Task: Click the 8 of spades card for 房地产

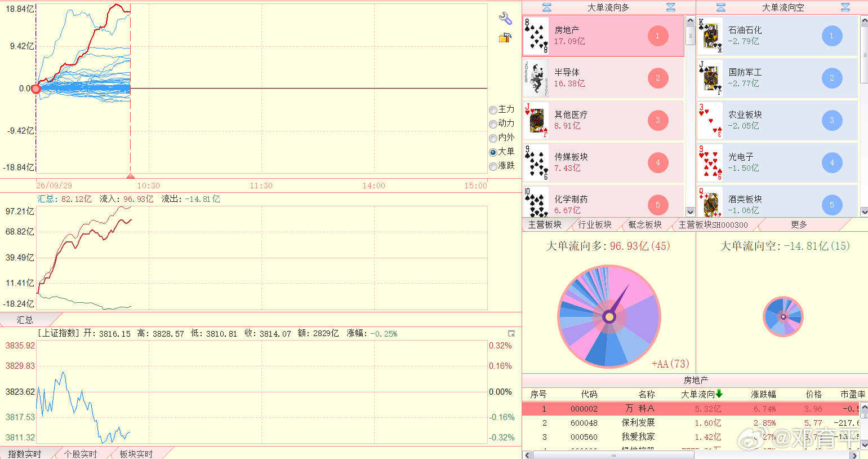Action: click(536, 36)
